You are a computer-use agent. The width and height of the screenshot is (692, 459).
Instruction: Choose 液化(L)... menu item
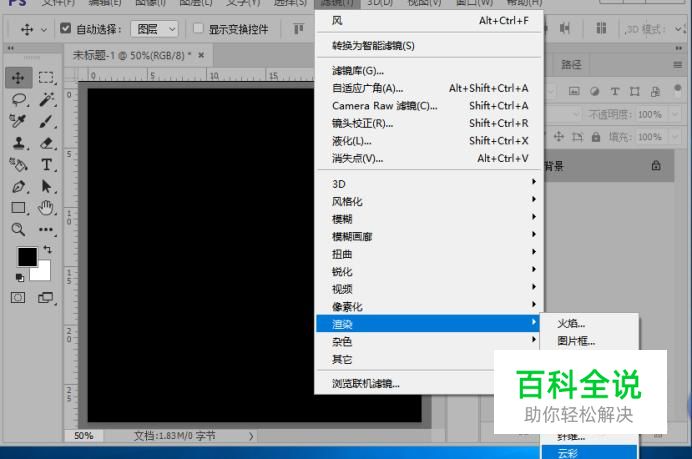tap(429, 141)
